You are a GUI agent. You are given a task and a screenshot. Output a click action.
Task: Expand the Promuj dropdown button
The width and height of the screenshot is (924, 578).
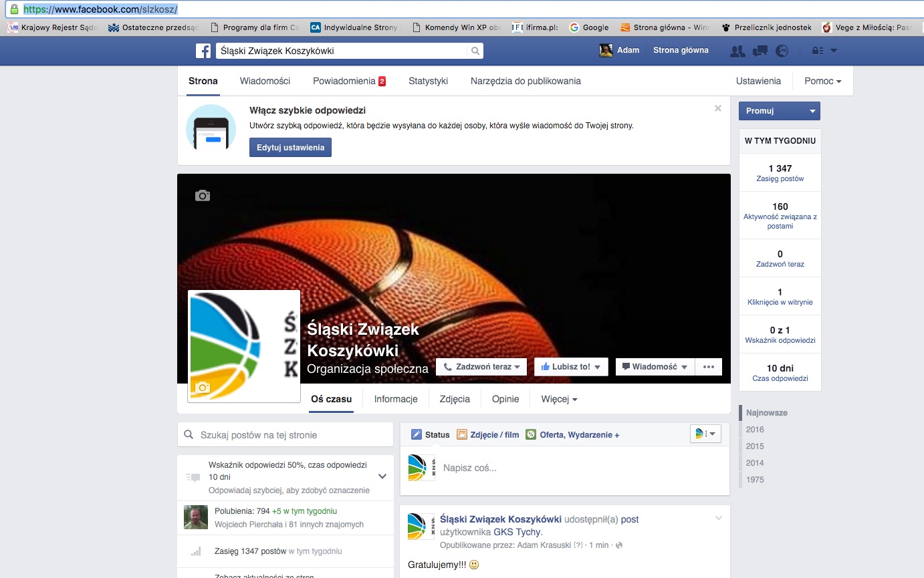812,111
